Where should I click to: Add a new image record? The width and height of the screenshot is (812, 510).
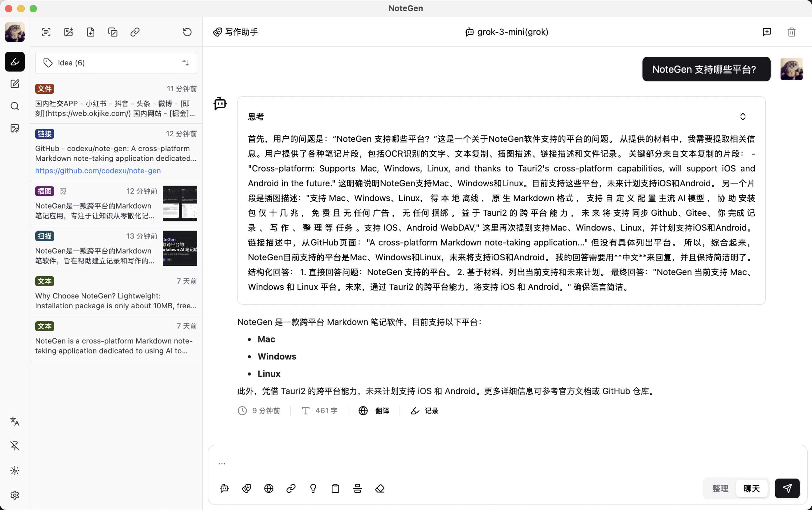[x=68, y=32]
